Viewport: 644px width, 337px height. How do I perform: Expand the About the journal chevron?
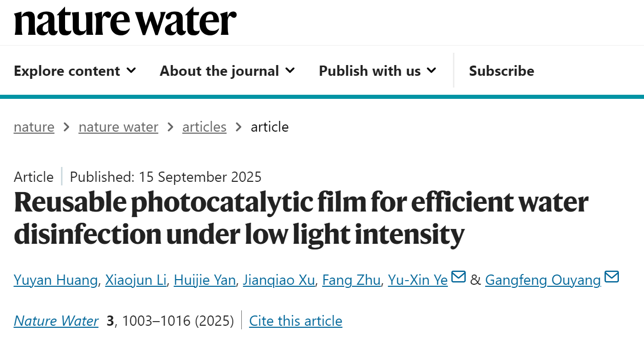290,70
